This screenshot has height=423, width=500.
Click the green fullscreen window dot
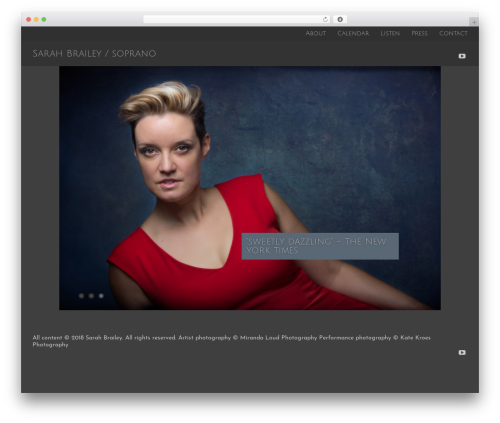(x=44, y=20)
